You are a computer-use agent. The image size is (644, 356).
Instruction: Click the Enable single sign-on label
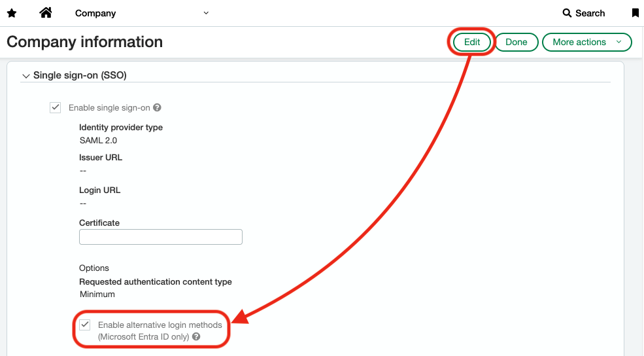coord(109,108)
